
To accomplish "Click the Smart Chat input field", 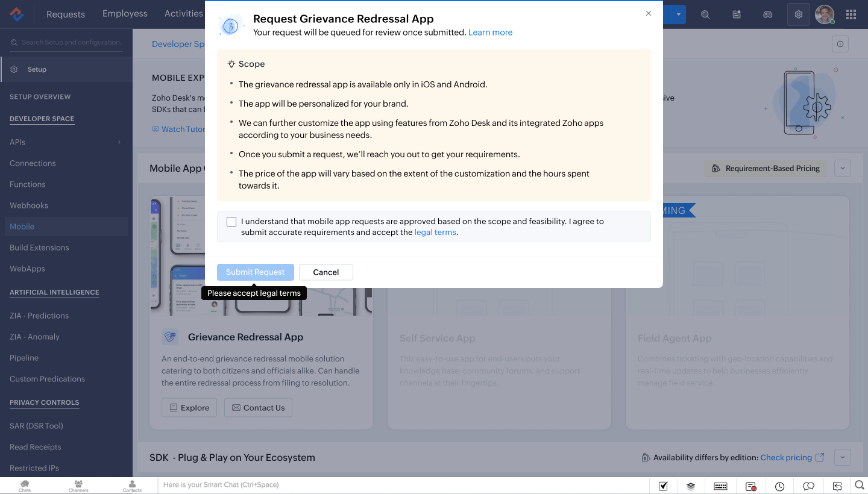I will click(x=404, y=485).
